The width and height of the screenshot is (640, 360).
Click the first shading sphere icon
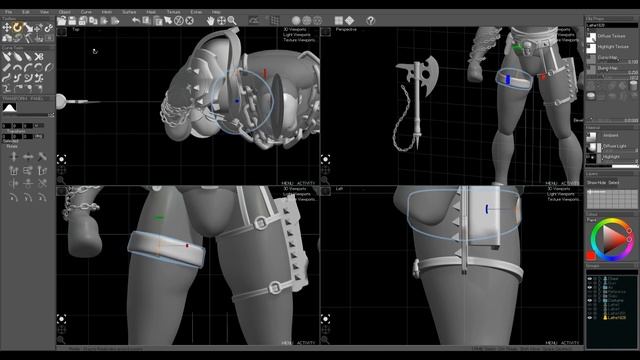coord(296,20)
